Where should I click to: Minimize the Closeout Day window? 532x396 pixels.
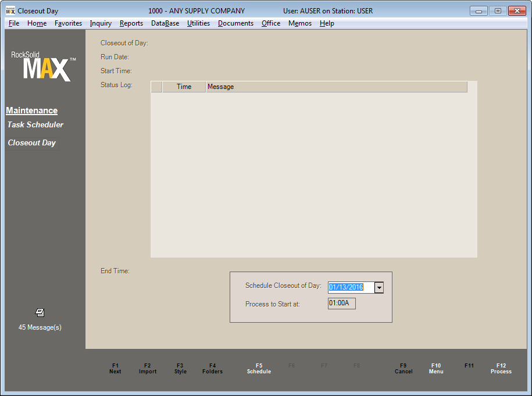tap(479, 11)
